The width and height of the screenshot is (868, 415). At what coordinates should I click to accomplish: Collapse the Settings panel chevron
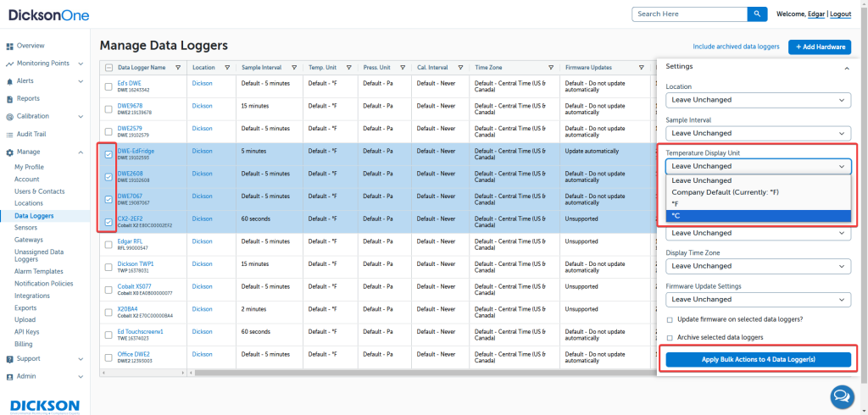tap(845, 67)
